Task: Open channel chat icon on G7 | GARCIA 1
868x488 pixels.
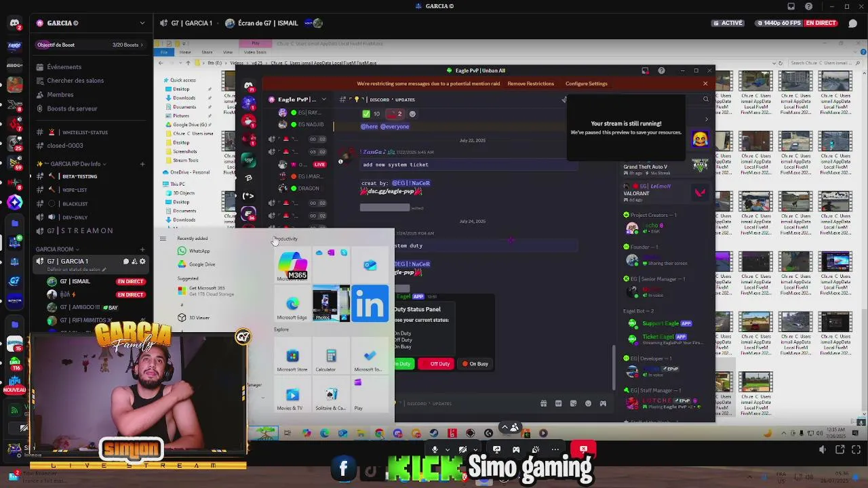Action: (125, 262)
